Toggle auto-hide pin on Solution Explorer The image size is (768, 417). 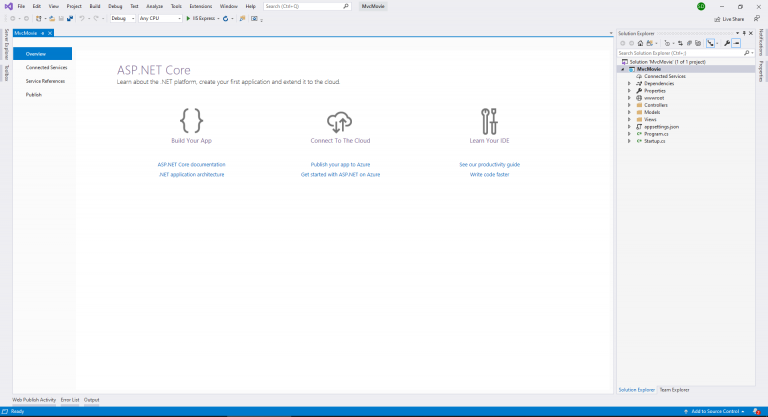[x=744, y=34]
